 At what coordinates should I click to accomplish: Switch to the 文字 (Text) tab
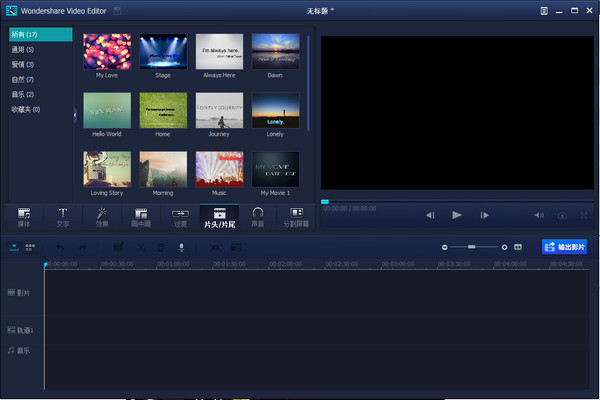pyautogui.click(x=63, y=215)
